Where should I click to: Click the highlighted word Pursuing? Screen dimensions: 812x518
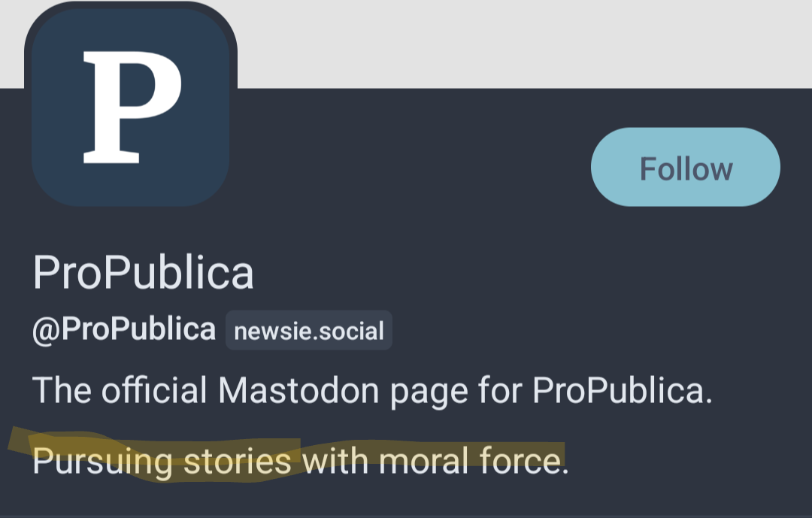102,461
